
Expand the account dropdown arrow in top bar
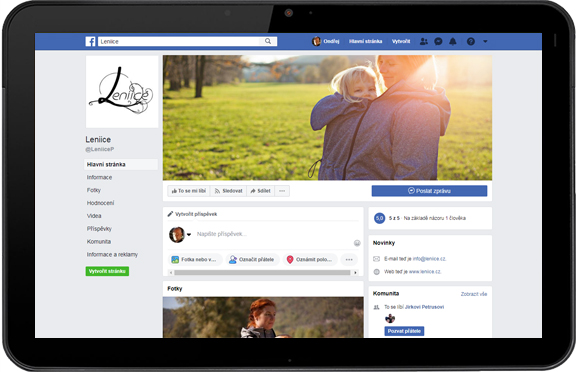point(485,41)
